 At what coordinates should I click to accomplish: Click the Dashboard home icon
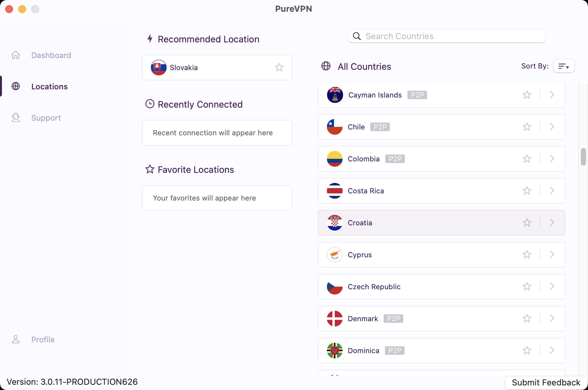pos(16,55)
